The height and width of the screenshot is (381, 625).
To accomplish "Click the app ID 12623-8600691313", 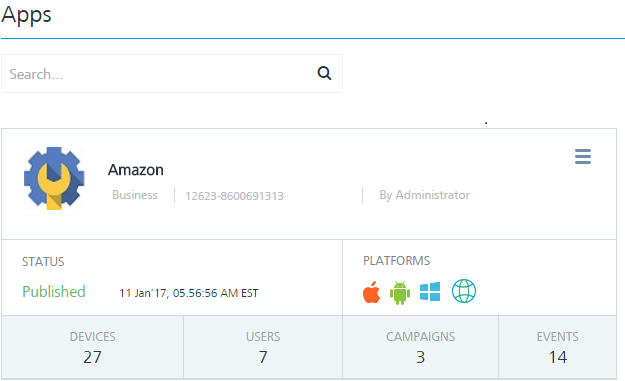I will (x=234, y=196).
